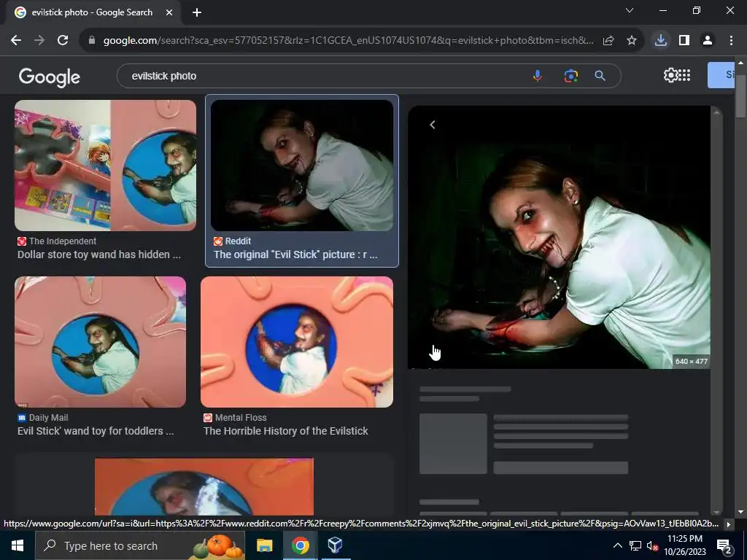Open Daily Mail Evil Stick thumbnail

[100, 342]
